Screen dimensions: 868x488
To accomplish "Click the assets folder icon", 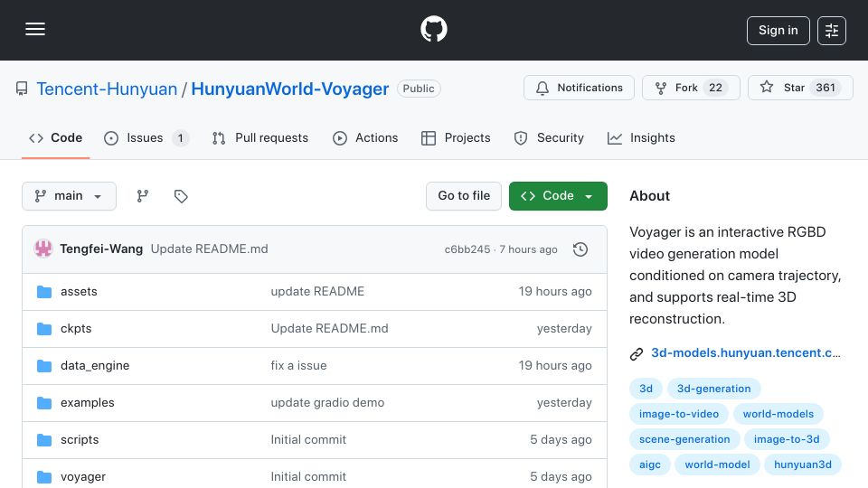I will point(44,292).
